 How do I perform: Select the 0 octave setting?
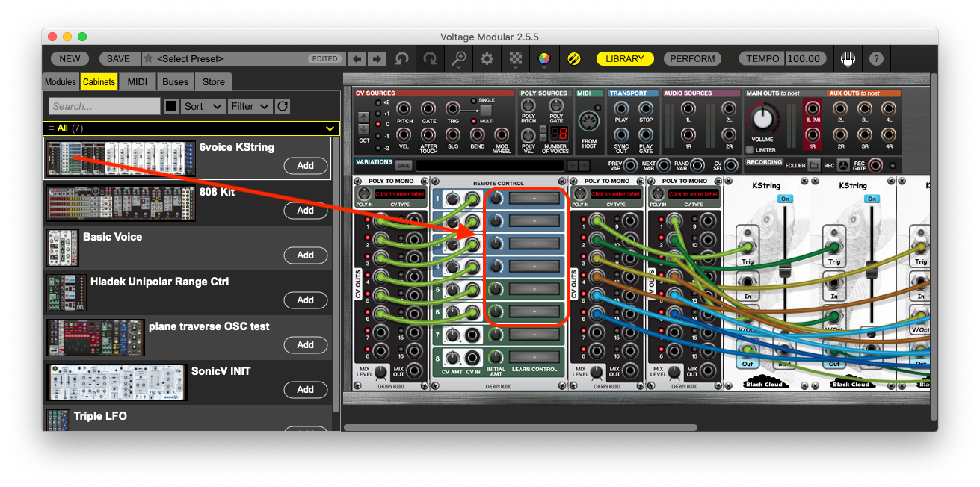[x=378, y=125]
